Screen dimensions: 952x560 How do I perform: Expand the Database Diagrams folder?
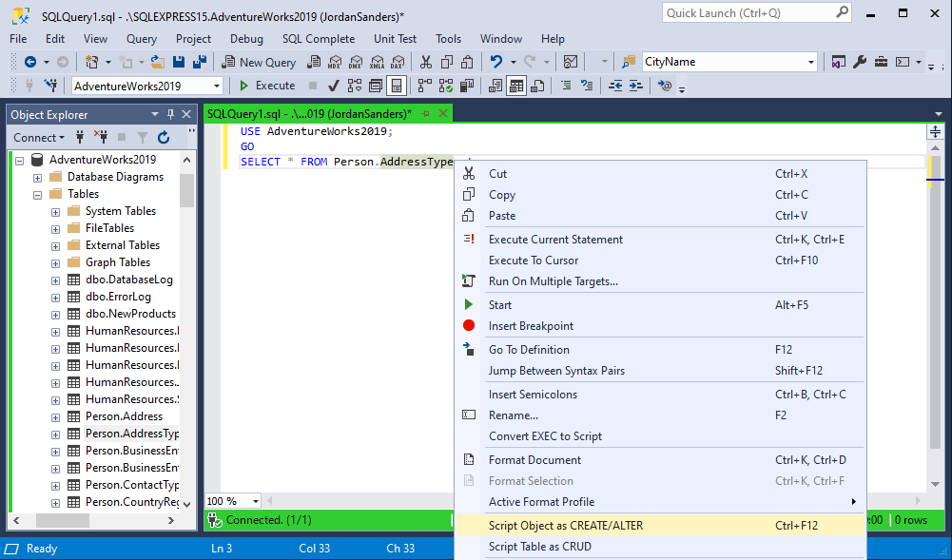pyautogui.click(x=38, y=178)
